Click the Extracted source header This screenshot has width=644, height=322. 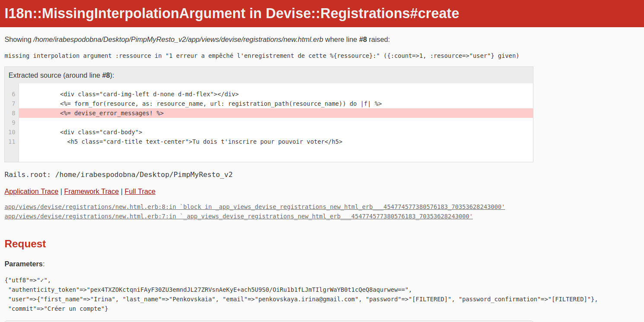269,75
